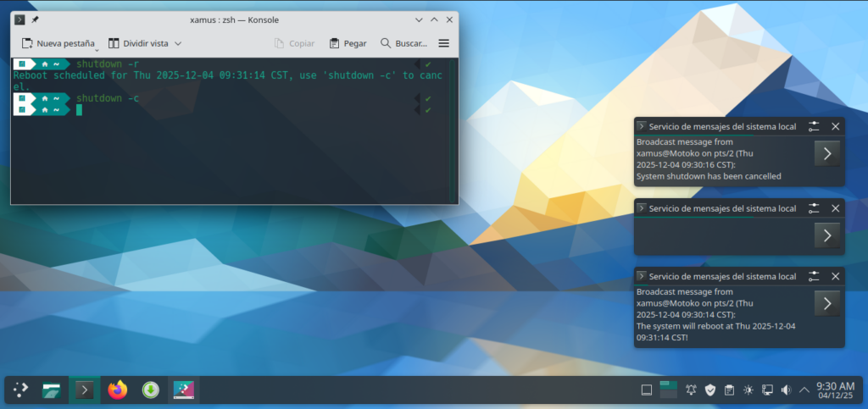Click arrow button on empty middle notification
This screenshot has height=409, width=868.
click(827, 235)
